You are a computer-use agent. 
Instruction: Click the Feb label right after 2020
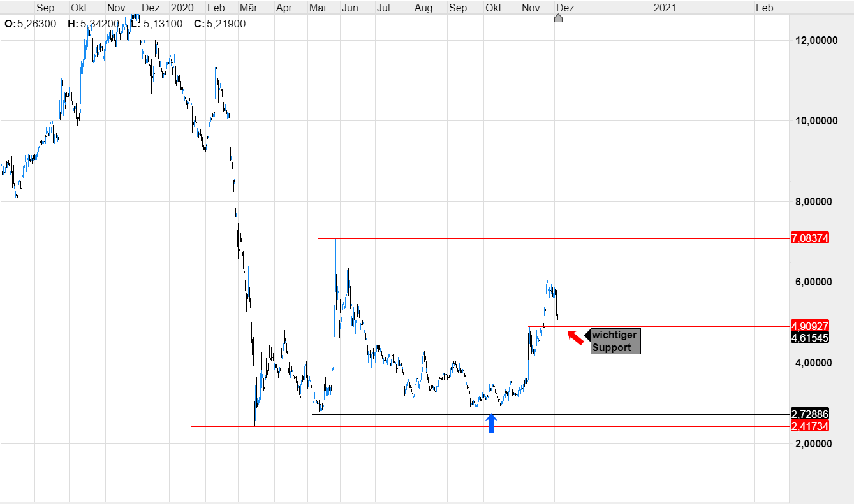216,8
